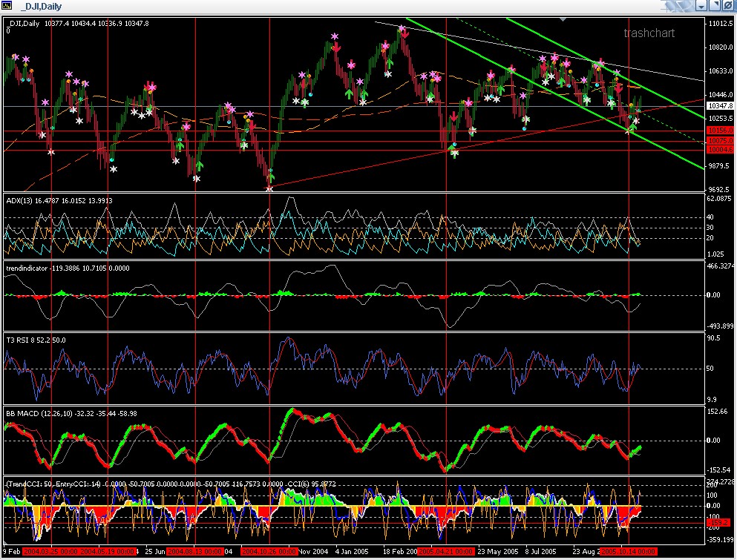Image resolution: width=737 pixels, height=560 pixels.
Task: Click the current price label 10347.8
Action: coord(720,106)
